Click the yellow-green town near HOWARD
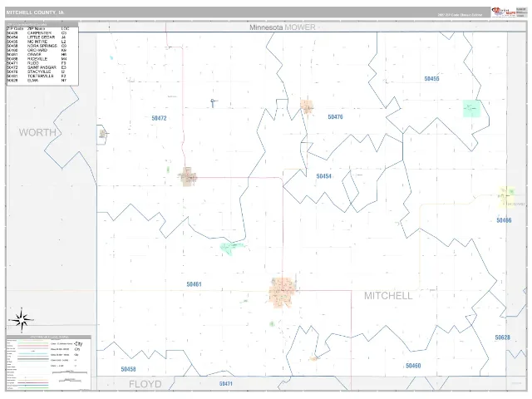 click(x=506, y=196)
